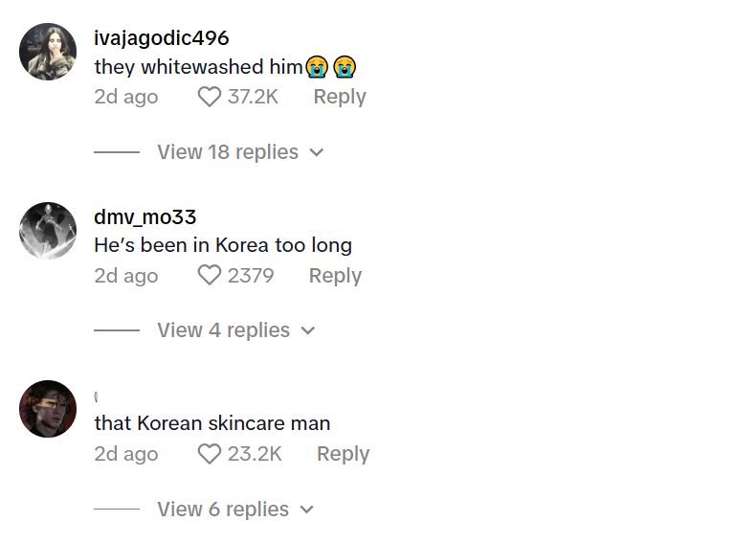The height and width of the screenshot is (544, 756).
Task: Open the ivajagodic496 username link
Action: (x=162, y=38)
